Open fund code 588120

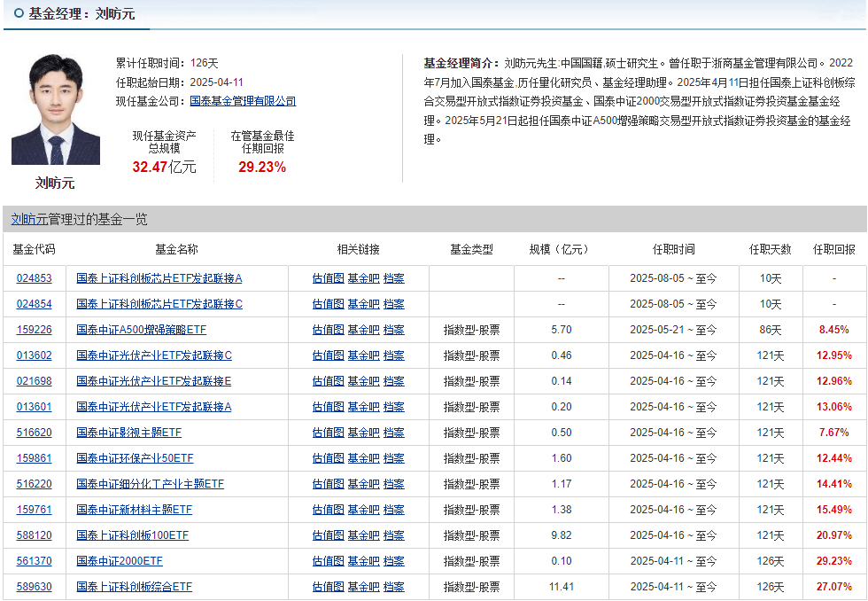tap(34, 535)
